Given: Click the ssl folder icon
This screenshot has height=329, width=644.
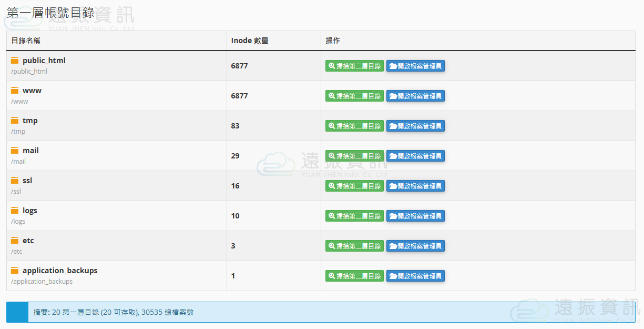Looking at the screenshot, I should point(15,181).
